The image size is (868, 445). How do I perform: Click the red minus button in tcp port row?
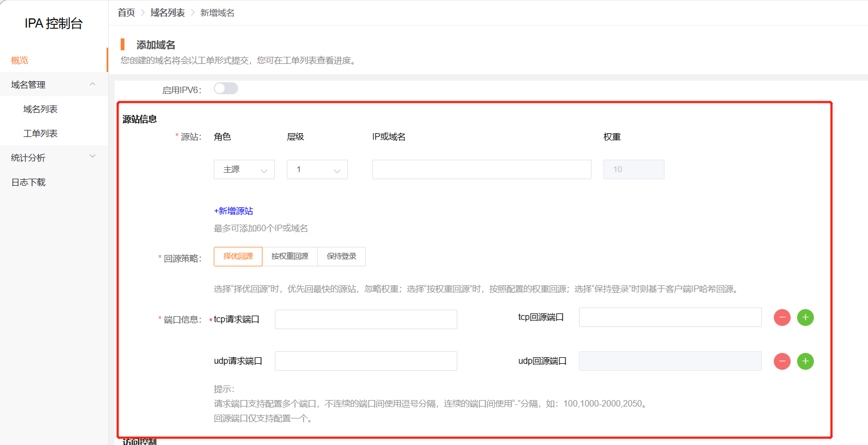tap(782, 318)
